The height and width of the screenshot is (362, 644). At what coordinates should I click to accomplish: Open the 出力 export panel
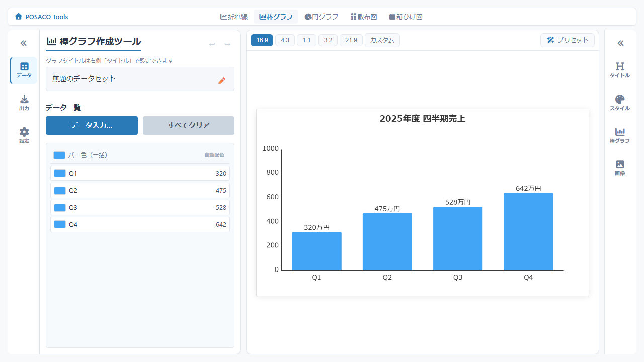(24, 103)
